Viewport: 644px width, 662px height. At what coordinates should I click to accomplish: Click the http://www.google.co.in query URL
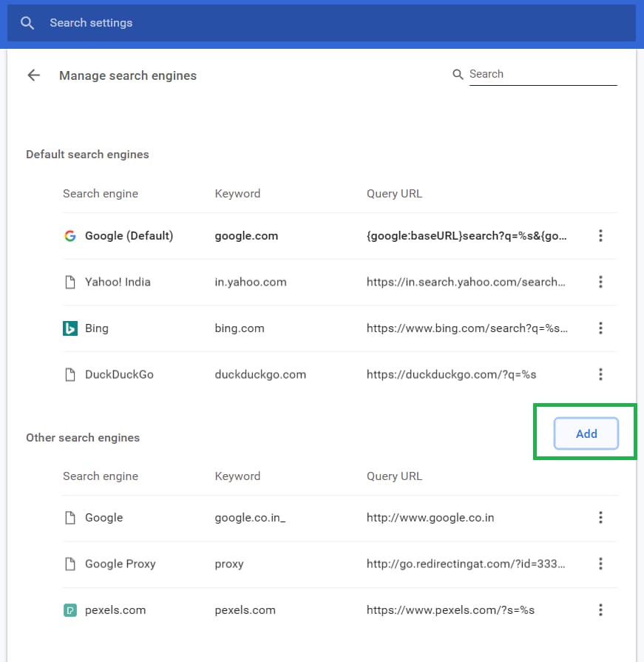(x=430, y=518)
